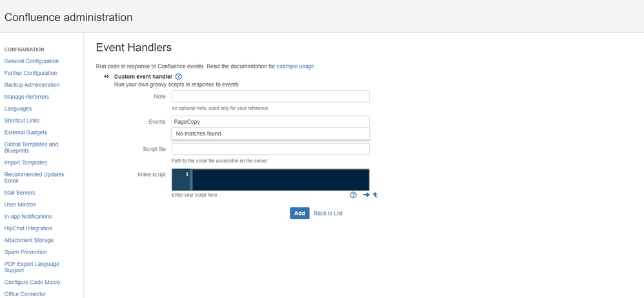Image resolution: width=644 pixels, height=298 pixels.
Task: Open Languages settings
Action: [x=17, y=109]
